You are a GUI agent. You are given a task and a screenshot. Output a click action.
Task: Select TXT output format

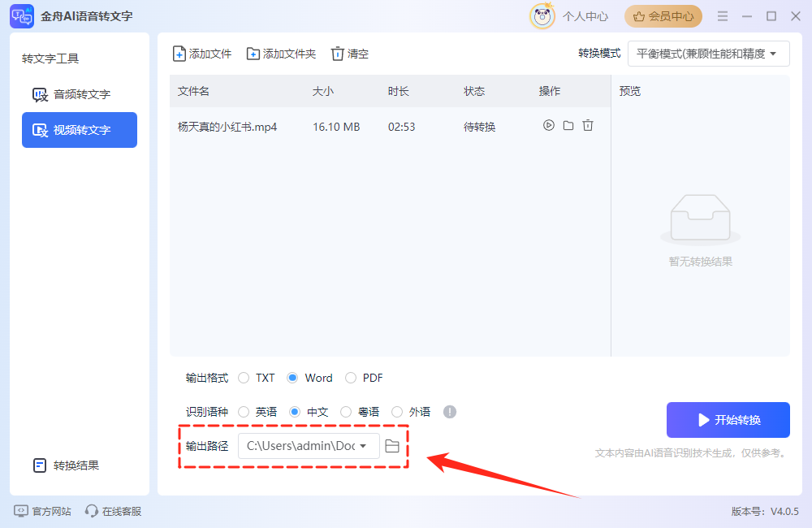(x=244, y=378)
